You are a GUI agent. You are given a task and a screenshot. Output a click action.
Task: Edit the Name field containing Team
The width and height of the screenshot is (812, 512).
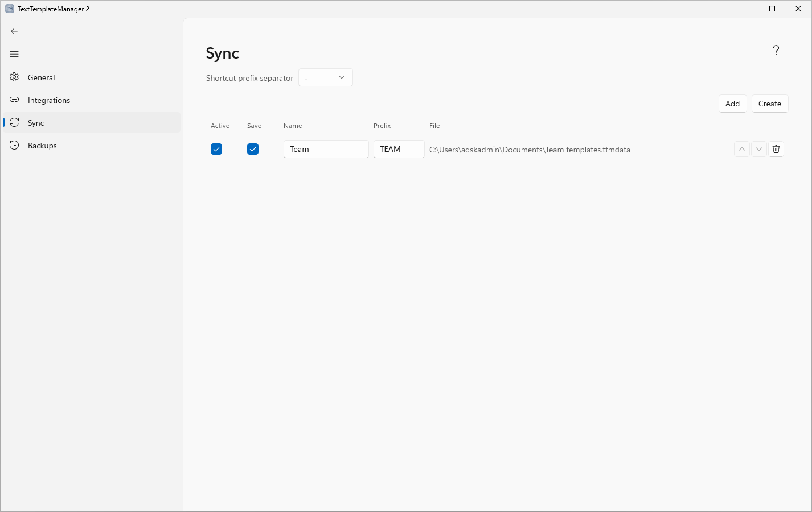click(326, 149)
